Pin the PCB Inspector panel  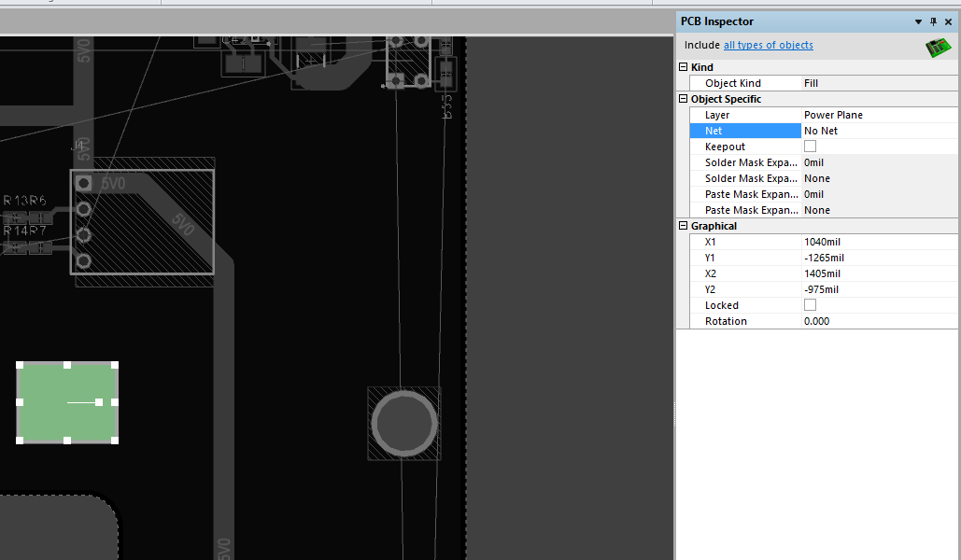pyautogui.click(x=932, y=21)
